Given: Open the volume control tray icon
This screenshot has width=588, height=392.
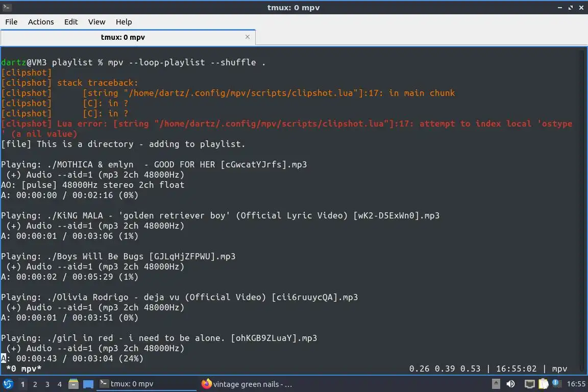Looking at the screenshot, I should (x=511, y=384).
